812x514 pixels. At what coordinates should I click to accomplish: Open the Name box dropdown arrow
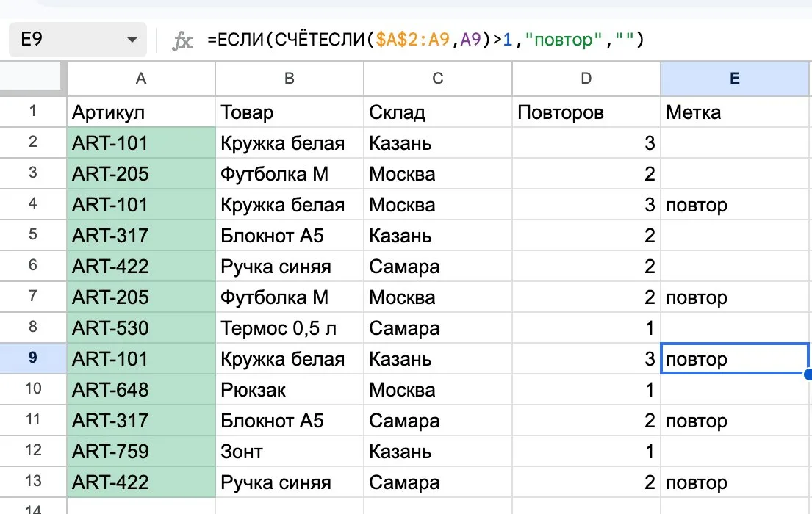pyautogui.click(x=132, y=40)
